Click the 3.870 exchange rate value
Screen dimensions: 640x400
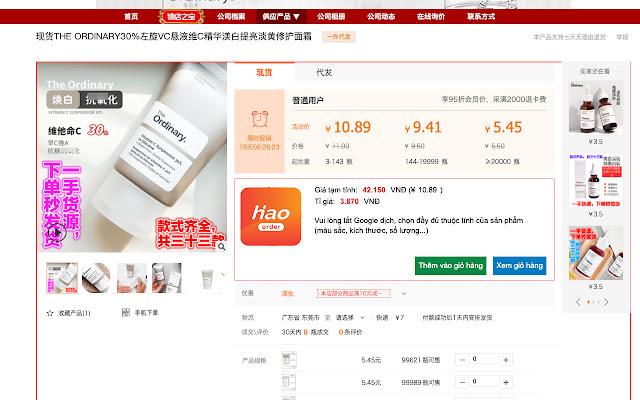[349, 202]
